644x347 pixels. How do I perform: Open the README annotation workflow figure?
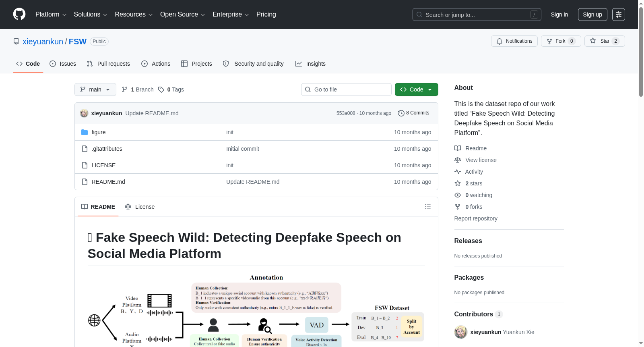[x=256, y=310]
